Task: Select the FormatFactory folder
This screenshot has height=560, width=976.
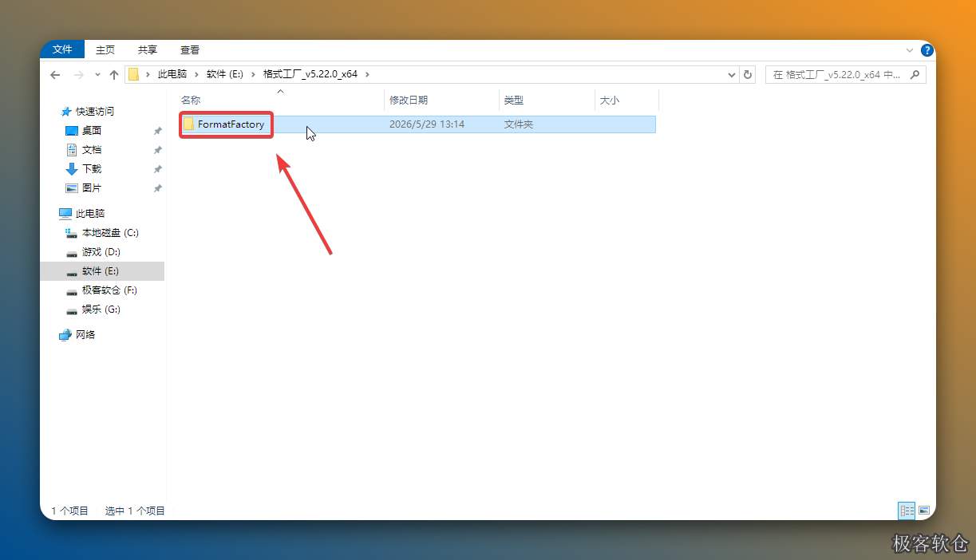Action: (x=417, y=124)
